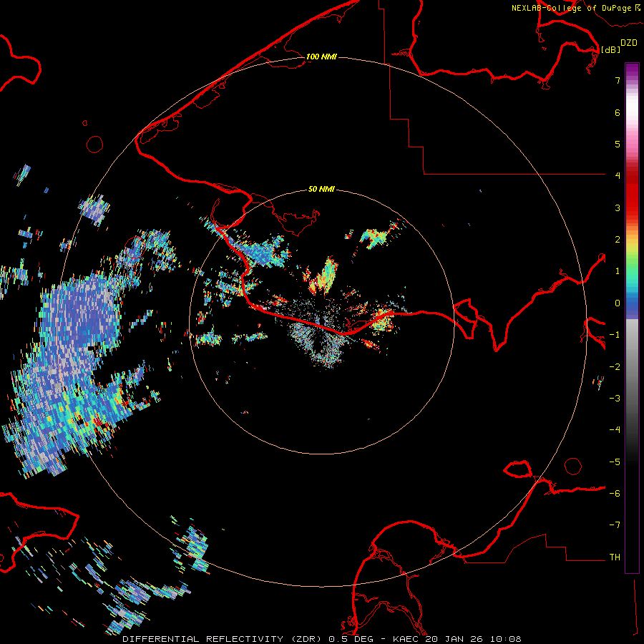Click the scale value -1 on the legend
Viewport: 644px width, 644px height.
615,335
